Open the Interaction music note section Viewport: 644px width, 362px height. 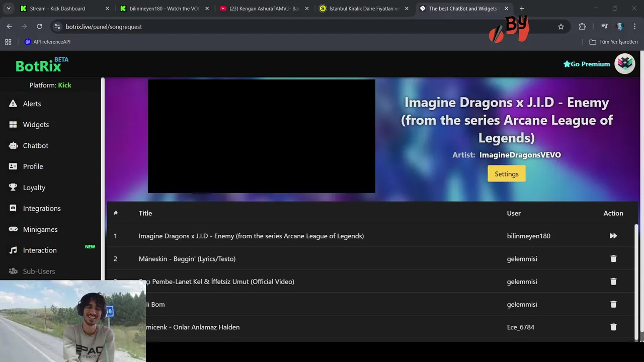[33, 250]
